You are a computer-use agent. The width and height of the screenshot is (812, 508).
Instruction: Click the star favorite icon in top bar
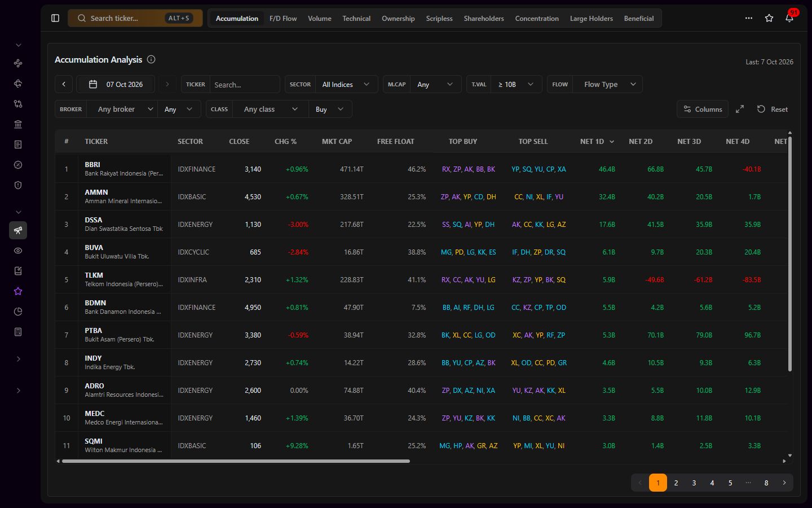(769, 18)
